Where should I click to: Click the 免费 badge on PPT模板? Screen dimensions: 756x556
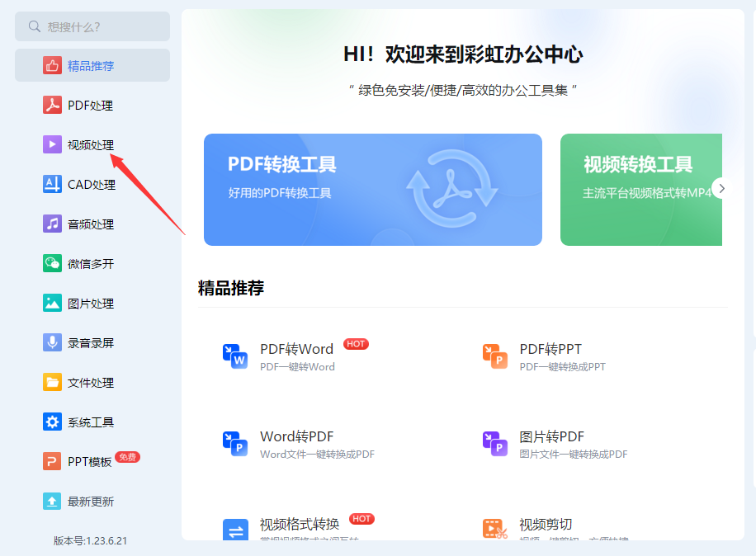(127, 457)
